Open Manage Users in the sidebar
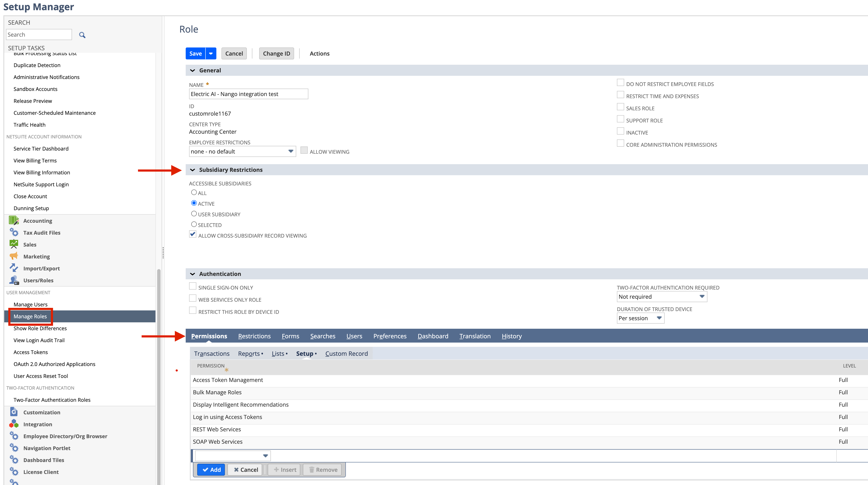 point(30,304)
